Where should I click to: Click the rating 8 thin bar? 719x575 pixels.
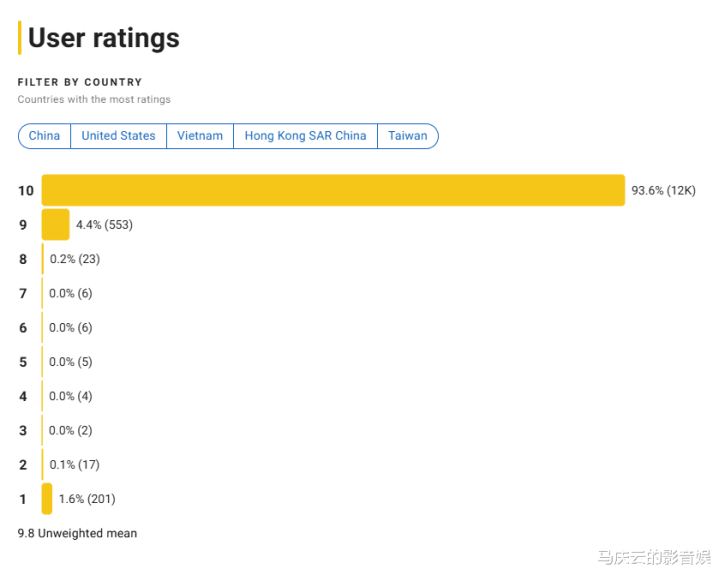pyautogui.click(x=43, y=259)
